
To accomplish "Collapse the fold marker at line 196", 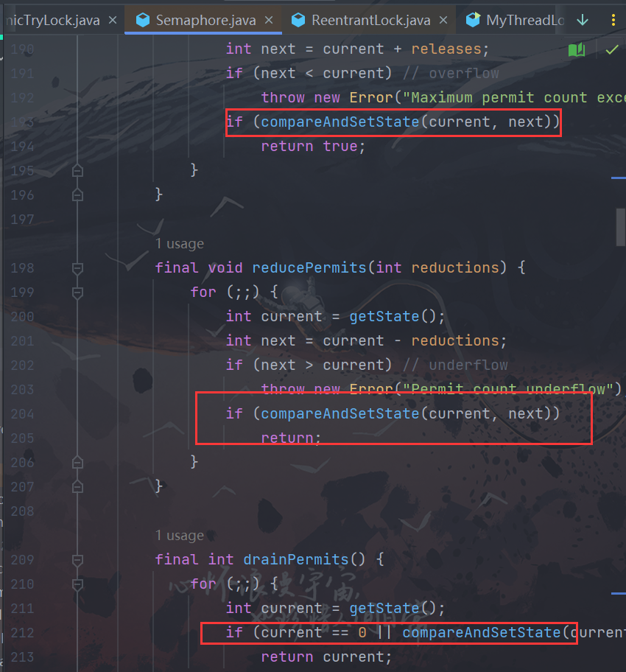I will click(x=77, y=195).
